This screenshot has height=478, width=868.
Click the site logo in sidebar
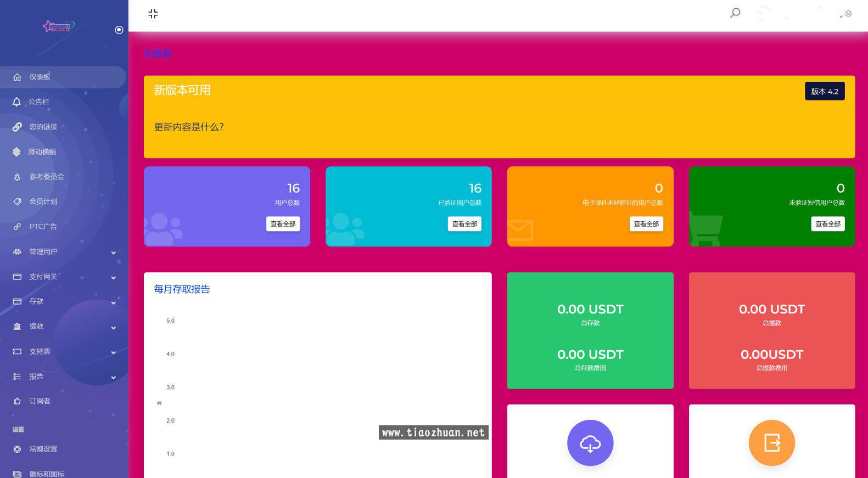pos(58,26)
